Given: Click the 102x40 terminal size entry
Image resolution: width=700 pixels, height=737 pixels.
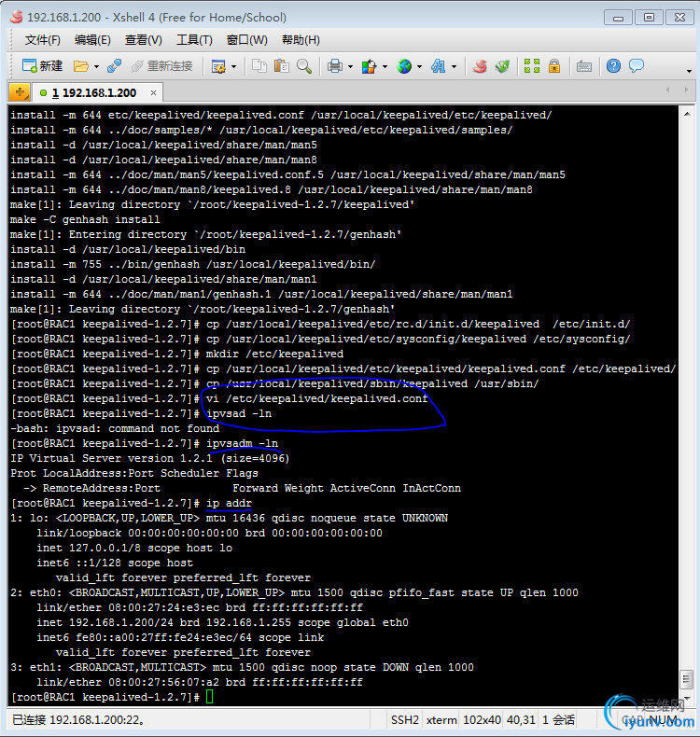Looking at the screenshot, I should tap(482, 719).
